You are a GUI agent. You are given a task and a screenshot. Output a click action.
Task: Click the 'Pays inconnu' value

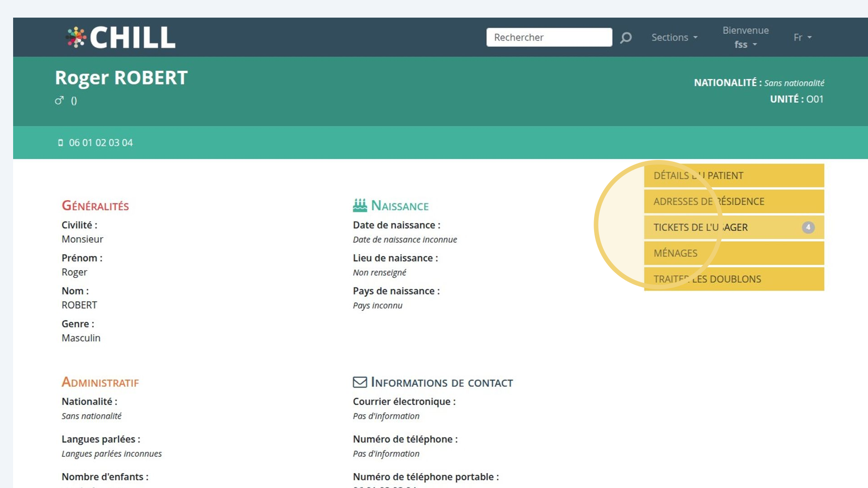tap(377, 305)
